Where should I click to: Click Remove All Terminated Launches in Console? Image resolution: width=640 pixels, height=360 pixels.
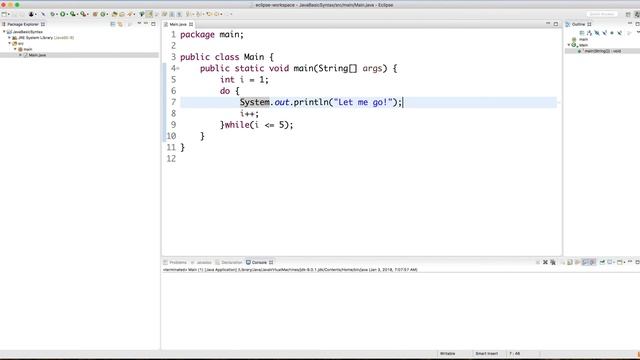click(x=553, y=262)
